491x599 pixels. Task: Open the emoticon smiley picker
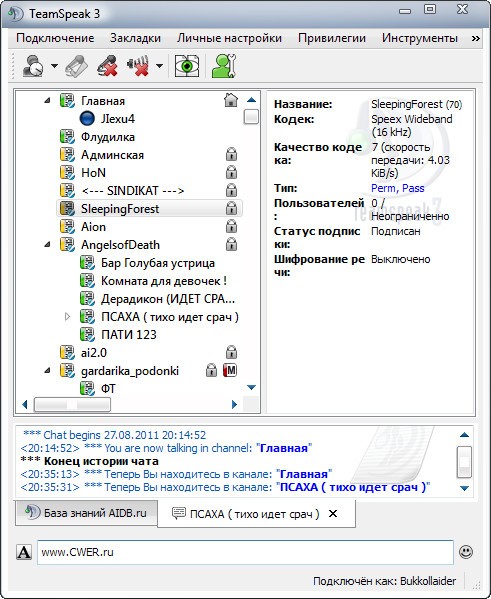point(466,552)
